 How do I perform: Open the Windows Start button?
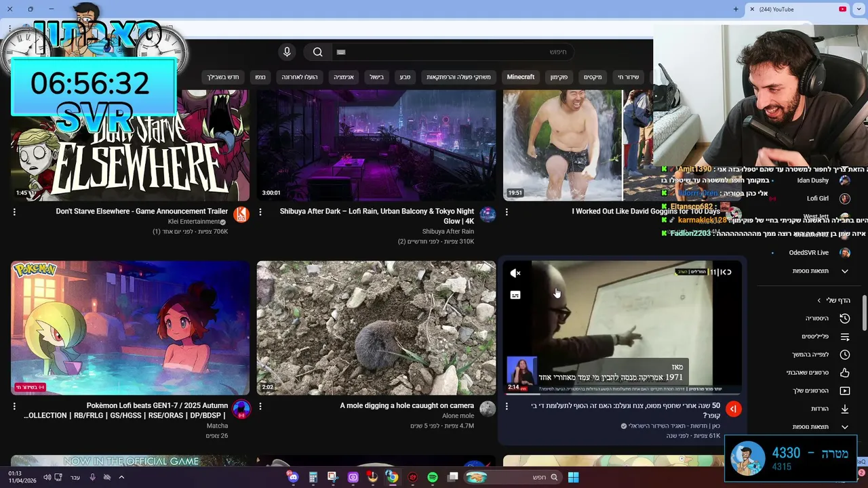573,477
